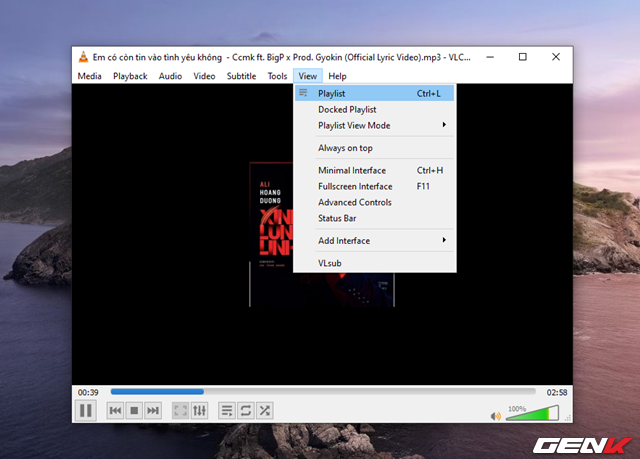Toggle Always on top option

(375, 148)
